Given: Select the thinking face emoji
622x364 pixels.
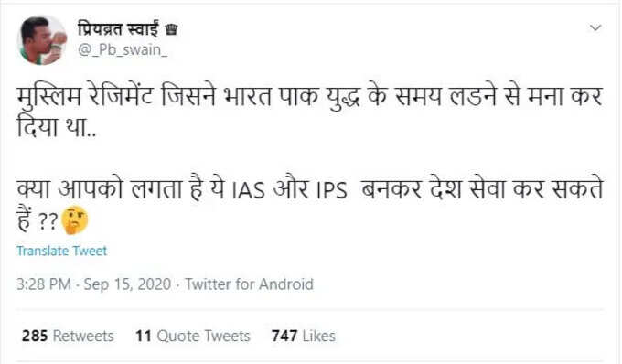Looking at the screenshot, I should click(75, 220).
